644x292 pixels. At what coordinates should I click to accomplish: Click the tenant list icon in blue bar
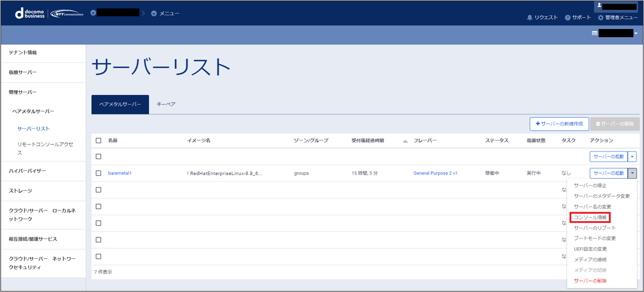(x=595, y=33)
